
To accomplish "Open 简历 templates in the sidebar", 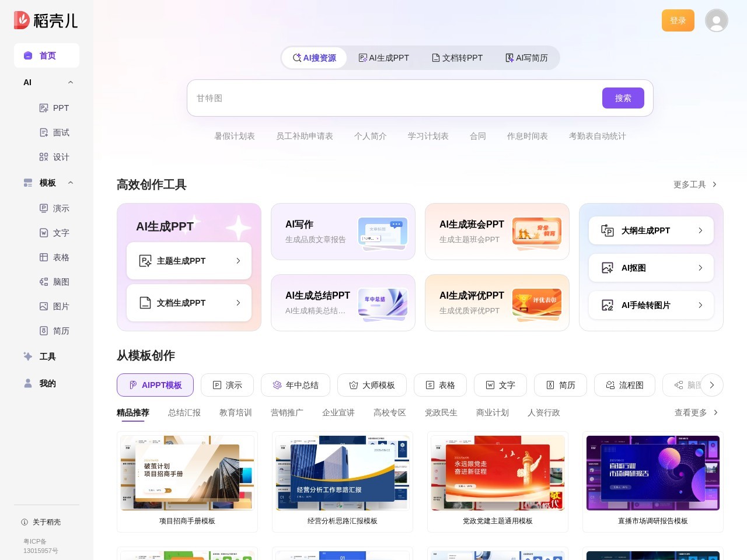I will click(x=54, y=331).
